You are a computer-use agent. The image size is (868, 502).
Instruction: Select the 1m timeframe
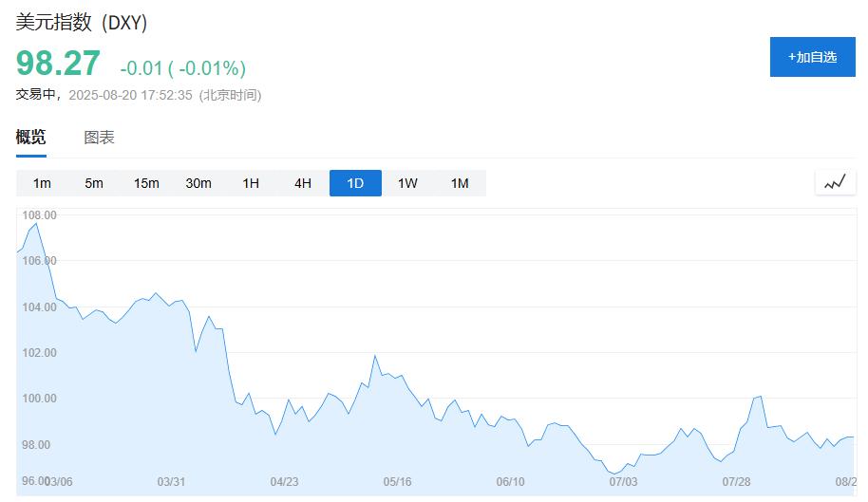coord(42,183)
